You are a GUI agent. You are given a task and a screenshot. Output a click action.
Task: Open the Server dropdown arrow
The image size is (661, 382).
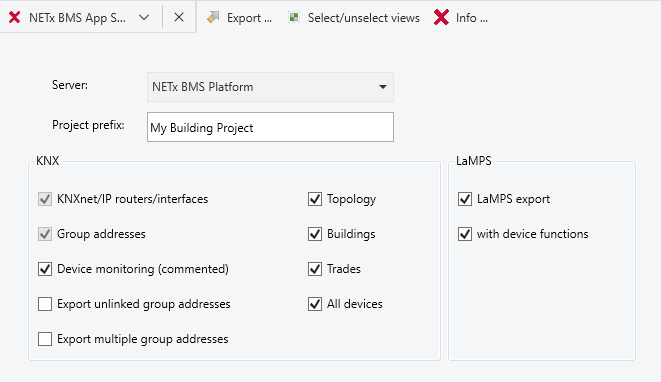pyautogui.click(x=382, y=87)
